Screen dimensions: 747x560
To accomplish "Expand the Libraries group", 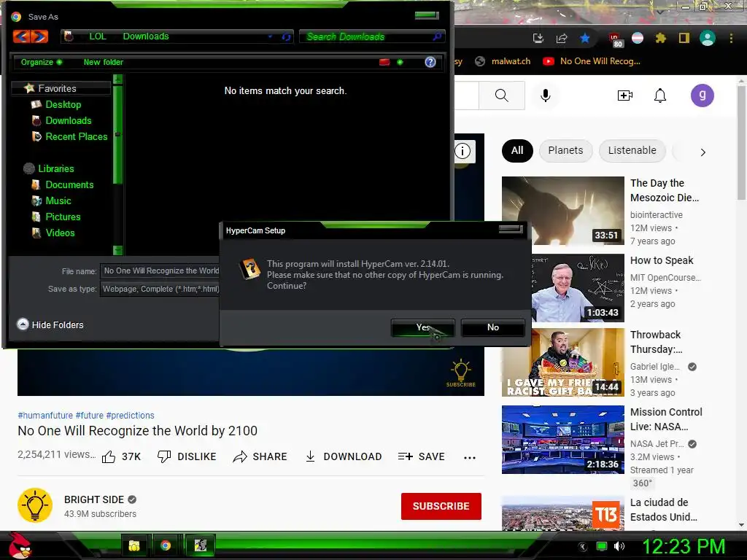I will click(55, 168).
